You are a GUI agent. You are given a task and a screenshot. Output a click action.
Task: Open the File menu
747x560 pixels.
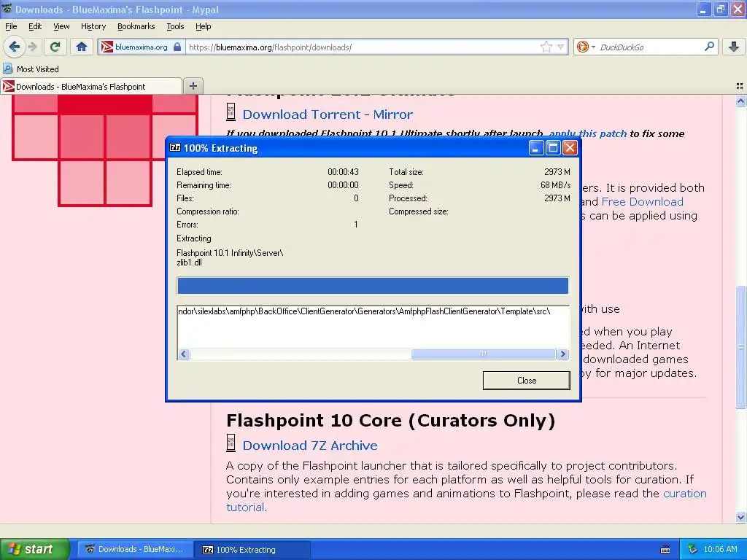(x=11, y=26)
